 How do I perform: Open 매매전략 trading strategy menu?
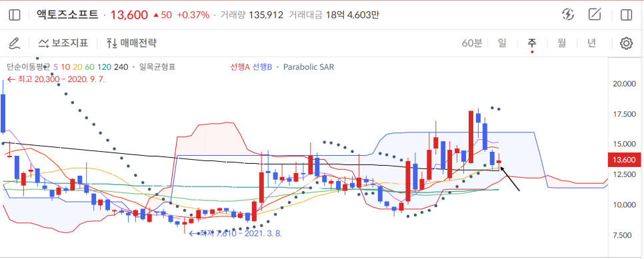[131, 43]
